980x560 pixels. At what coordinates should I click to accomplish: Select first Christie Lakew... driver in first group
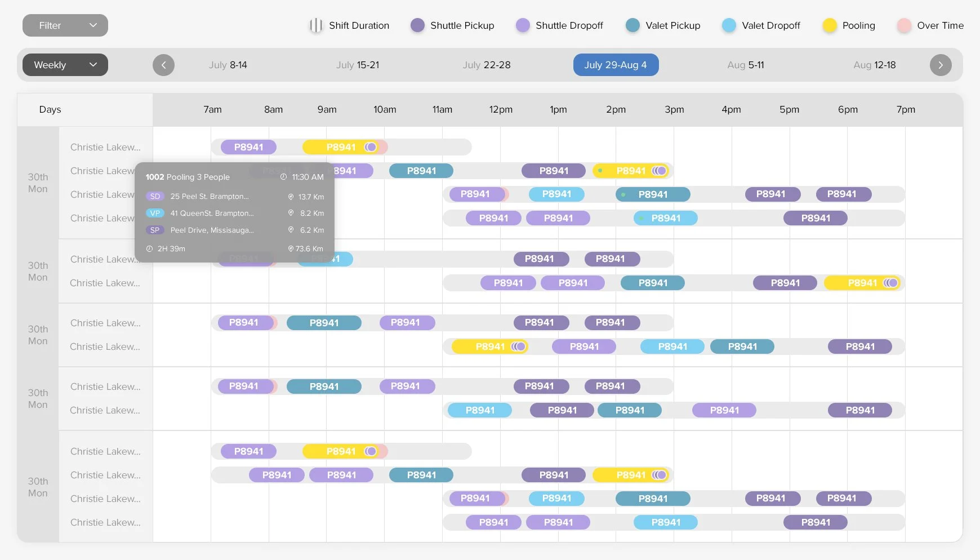[105, 147]
